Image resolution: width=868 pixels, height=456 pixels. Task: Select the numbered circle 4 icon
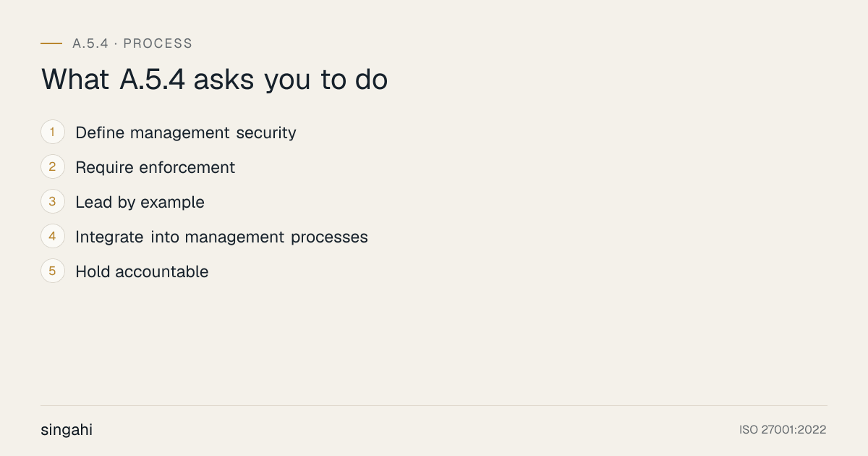click(53, 237)
